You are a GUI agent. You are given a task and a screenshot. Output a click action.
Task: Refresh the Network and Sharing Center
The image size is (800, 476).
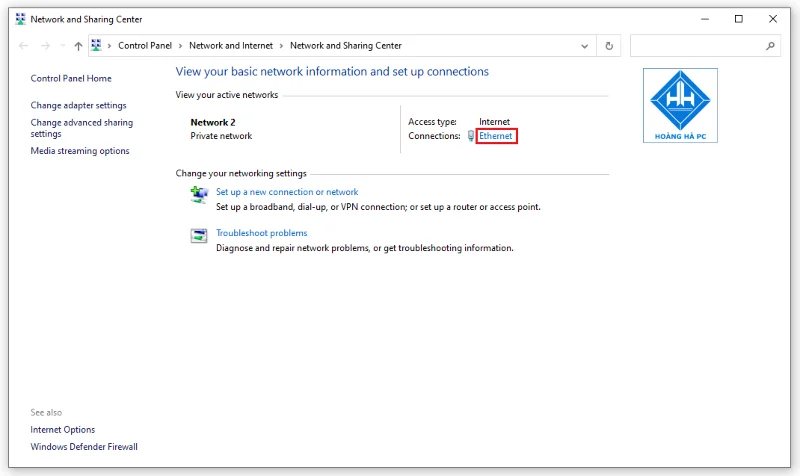pos(609,46)
